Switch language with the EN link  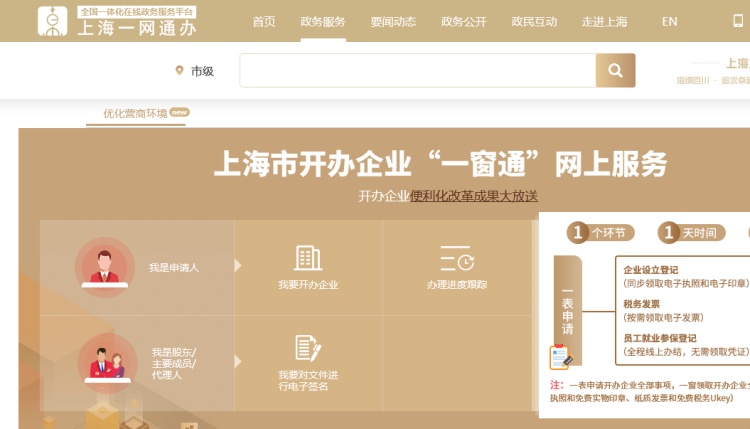670,22
